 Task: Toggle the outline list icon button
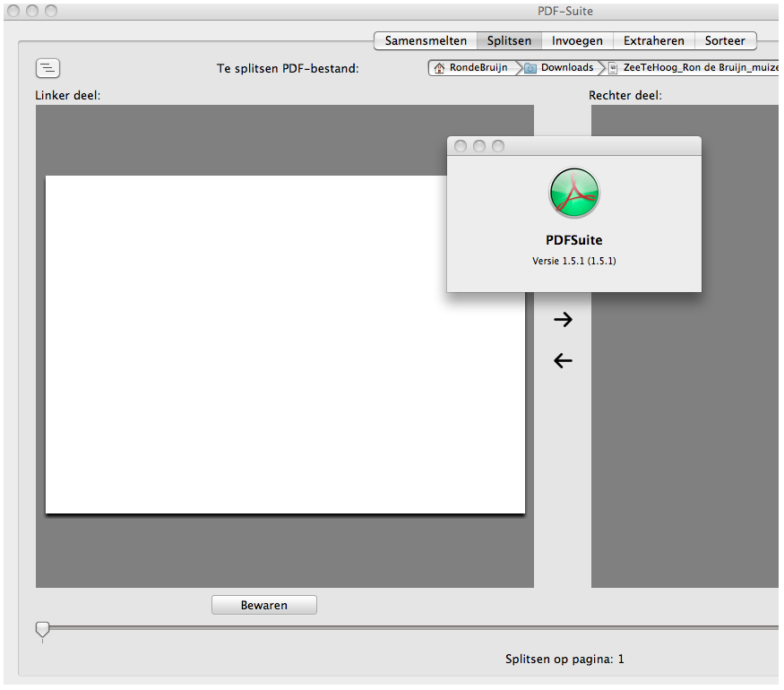coord(48,68)
